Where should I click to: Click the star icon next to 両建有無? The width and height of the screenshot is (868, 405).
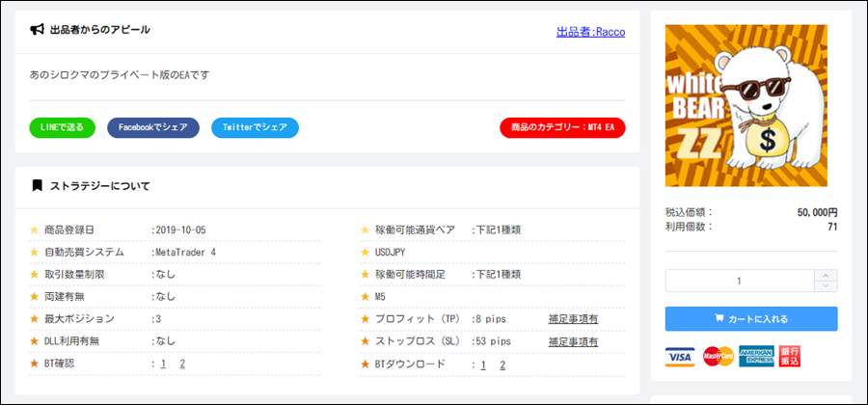[x=34, y=297]
